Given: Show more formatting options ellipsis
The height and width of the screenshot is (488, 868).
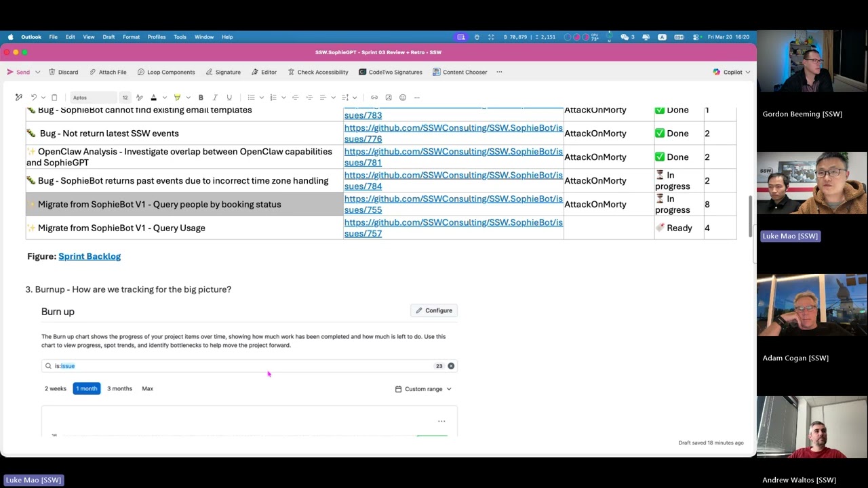Looking at the screenshot, I should click(x=417, y=98).
